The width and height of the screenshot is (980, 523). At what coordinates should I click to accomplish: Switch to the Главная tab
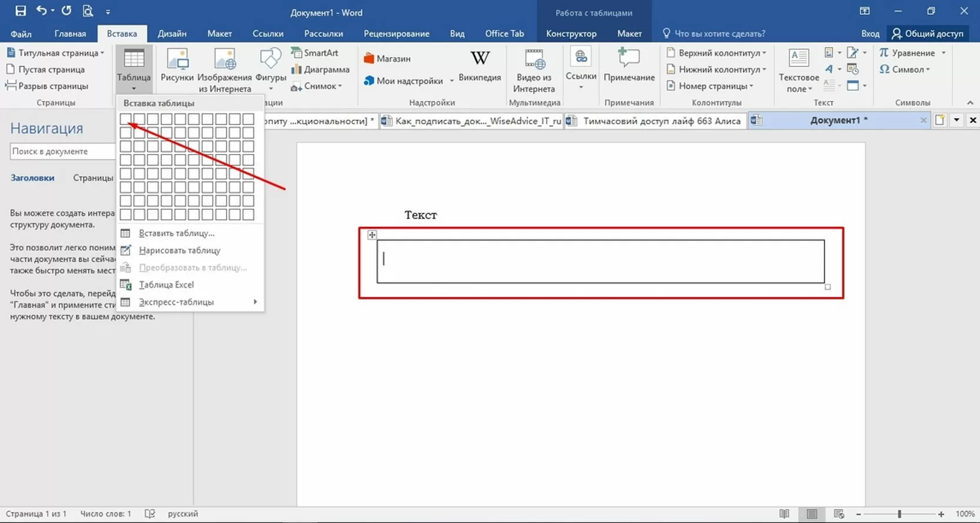pos(70,33)
